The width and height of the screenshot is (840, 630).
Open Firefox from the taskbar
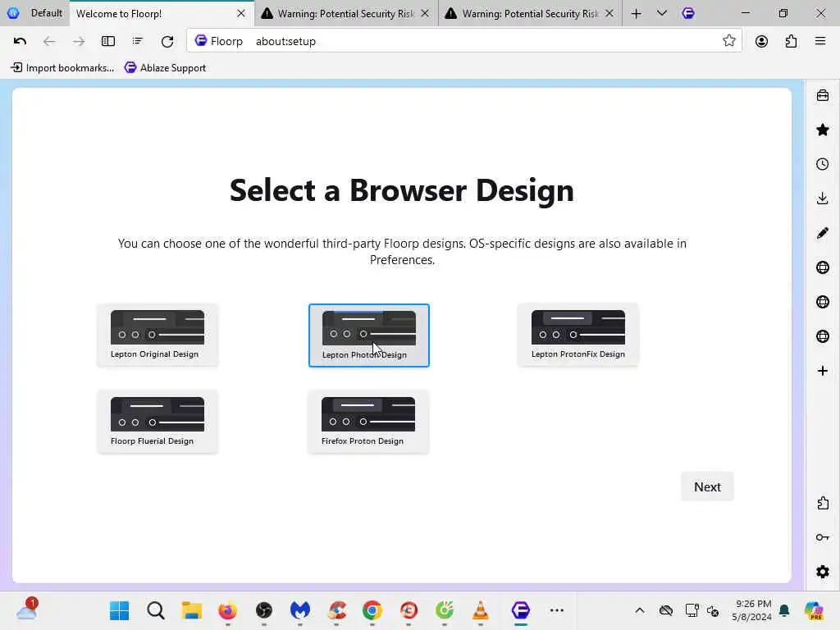point(228,610)
